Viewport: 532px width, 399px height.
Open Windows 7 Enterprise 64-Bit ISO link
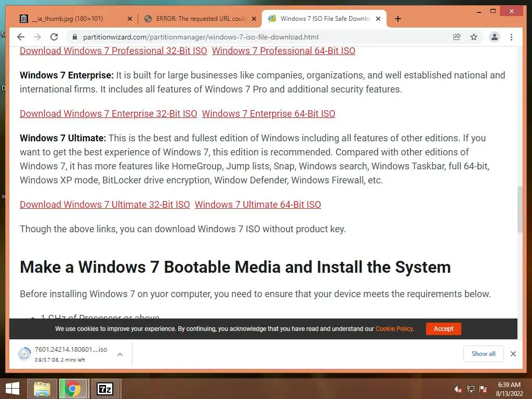click(x=269, y=114)
